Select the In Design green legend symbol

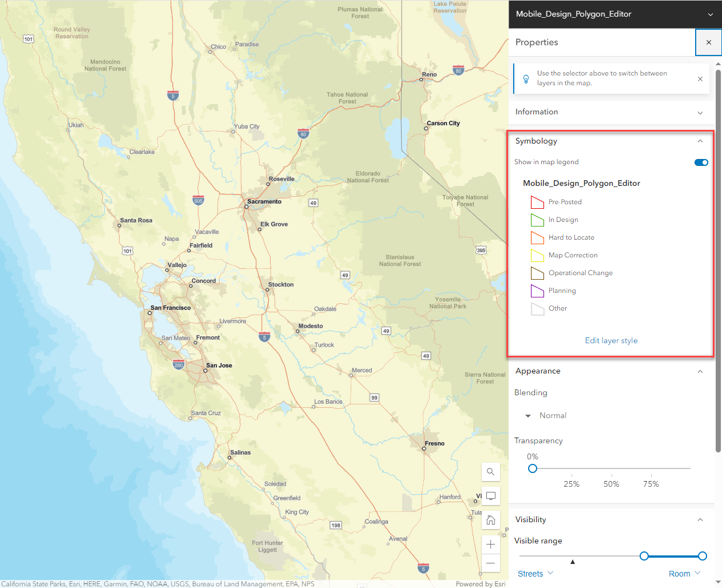[537, 220]
